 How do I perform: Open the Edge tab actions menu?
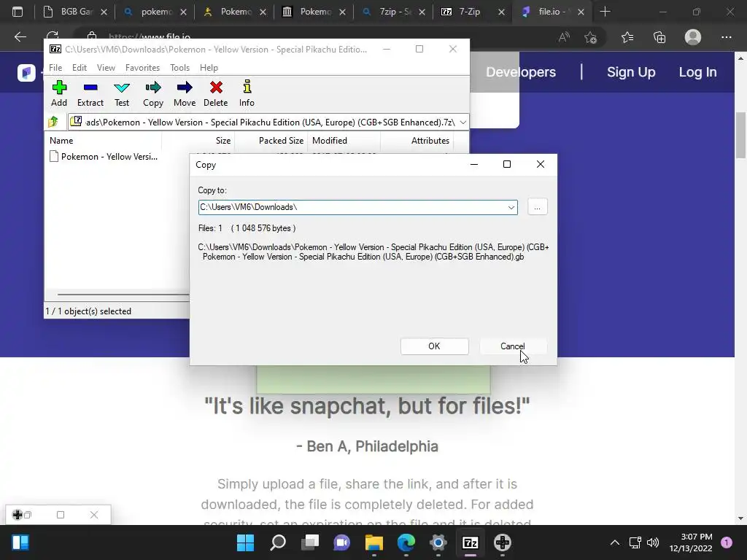coord(18,12)
